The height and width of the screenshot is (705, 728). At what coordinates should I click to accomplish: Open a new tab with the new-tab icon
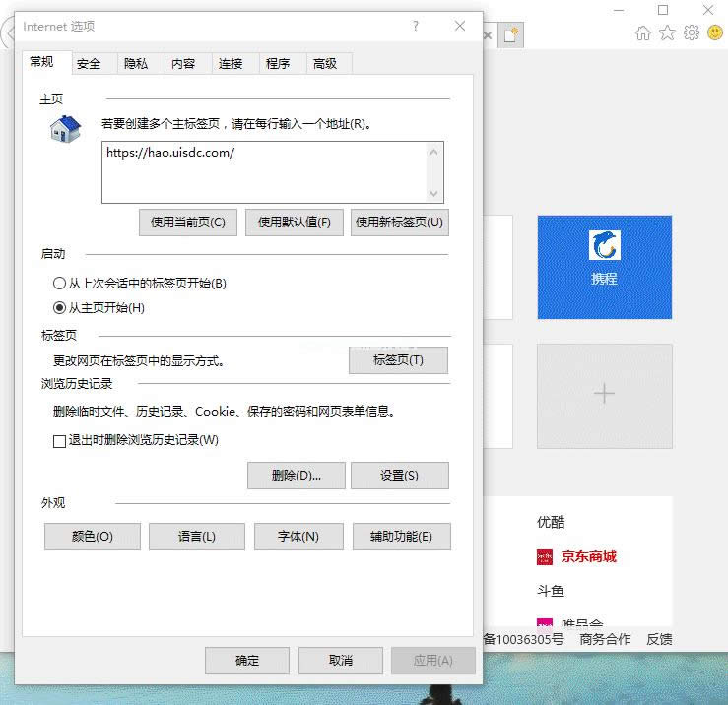(510, 34)
